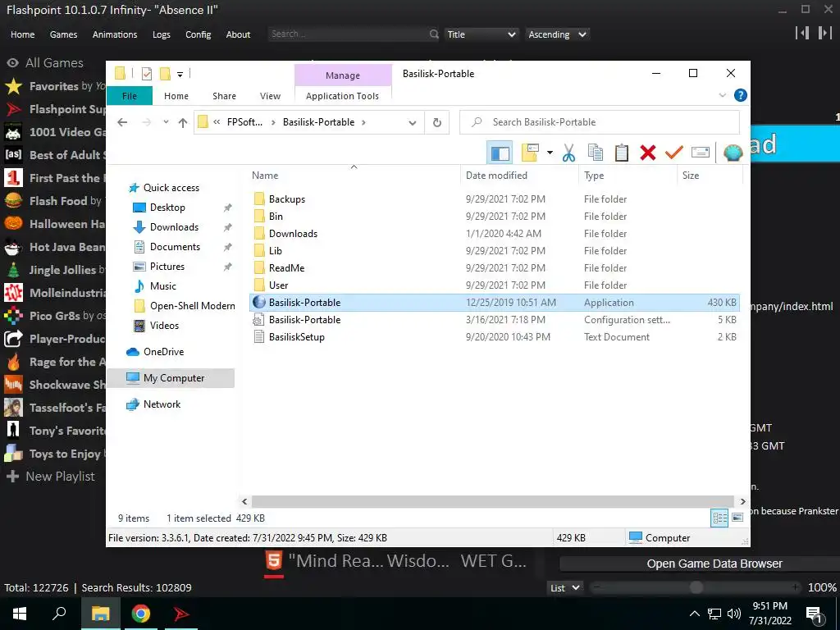Open the Explorer Help question mark
Screen dimensions: 840x630
pos(741,95)
